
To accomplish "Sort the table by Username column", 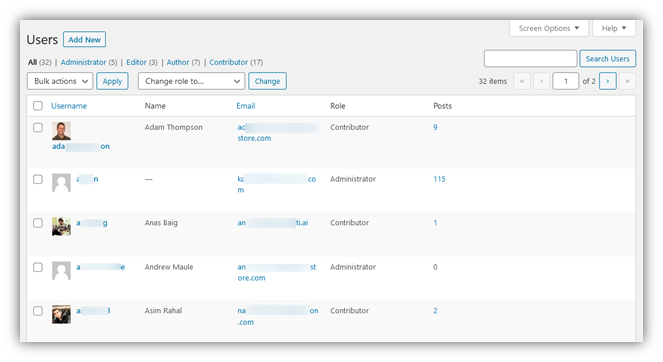I will coord(69,106).
